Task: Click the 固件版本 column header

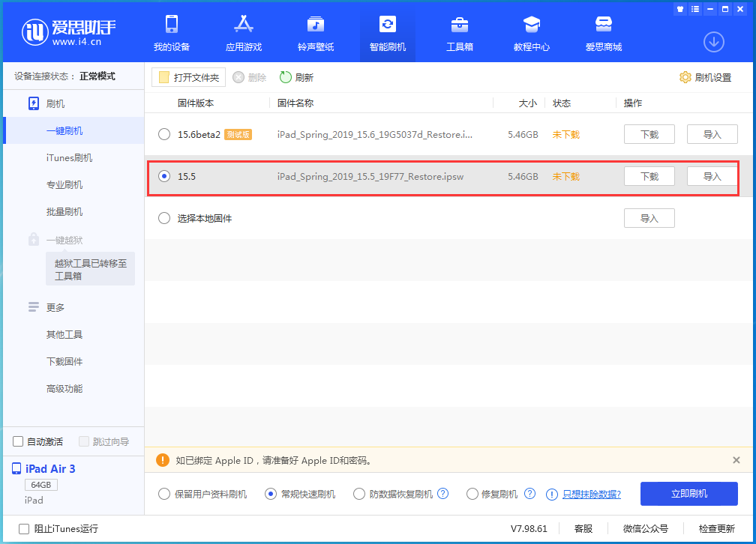Action: point(196,103)
